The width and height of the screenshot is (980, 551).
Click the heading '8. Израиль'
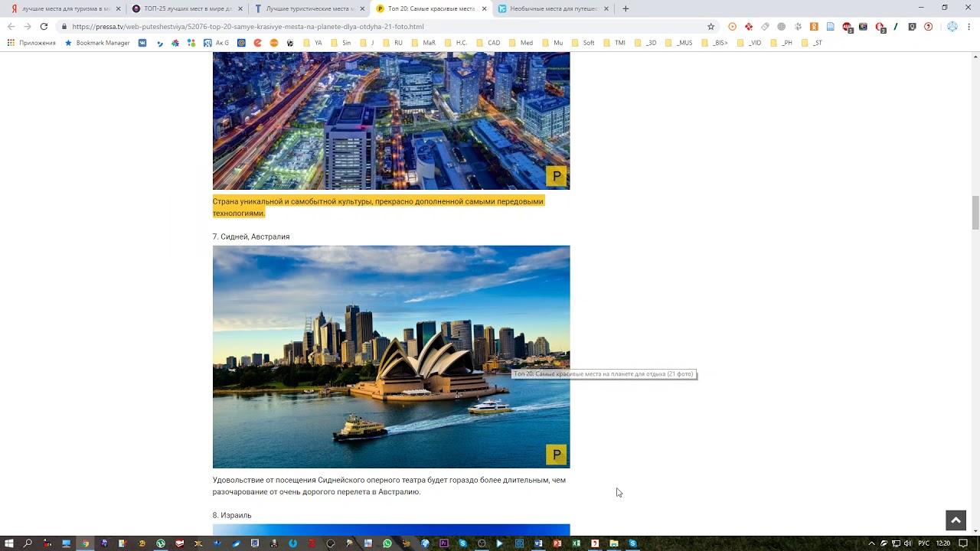[232, 515]
